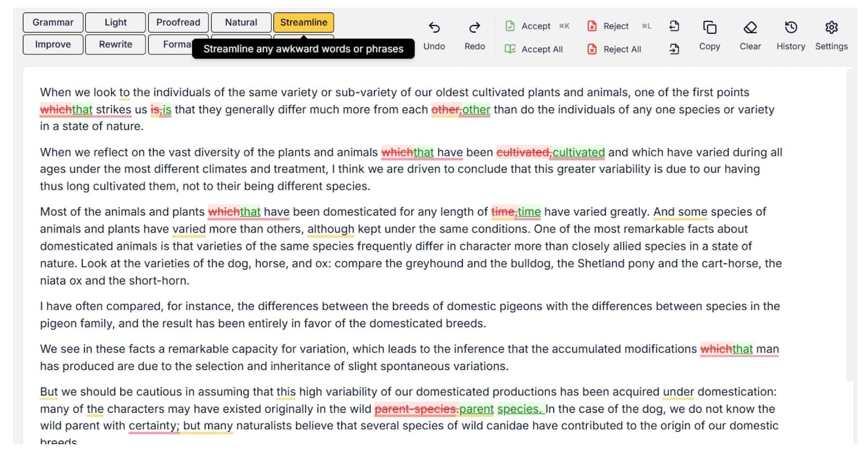Viewport: 868px width, 453px height.
Task: Switch to Grammar mode
Action: (x=53, y=22)
